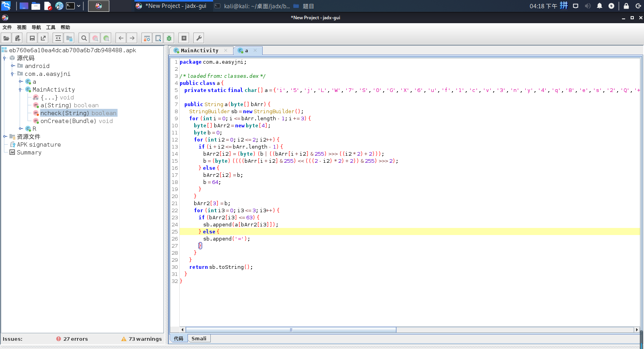644x349 pixels.
Task: Select method ncheck(String) boolean
Action: click(x=78, y=113)
